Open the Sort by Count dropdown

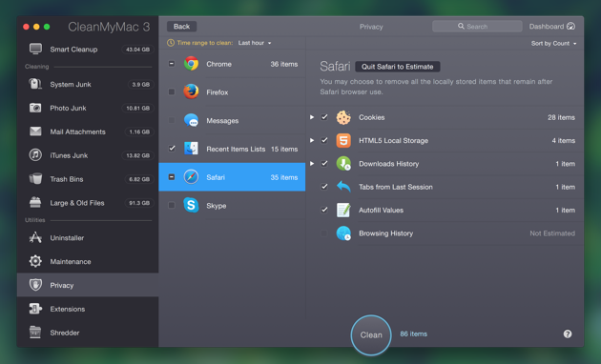(553, 43)
